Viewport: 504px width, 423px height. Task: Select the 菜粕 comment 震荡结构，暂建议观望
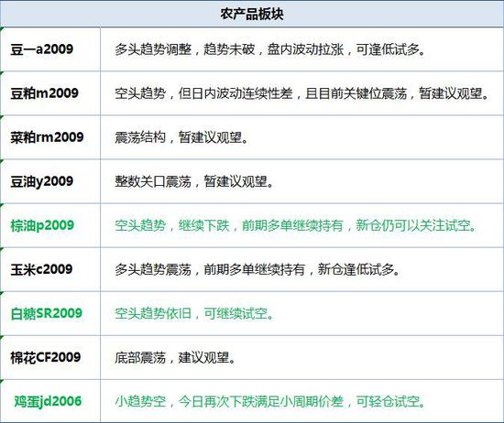[181, 137]
